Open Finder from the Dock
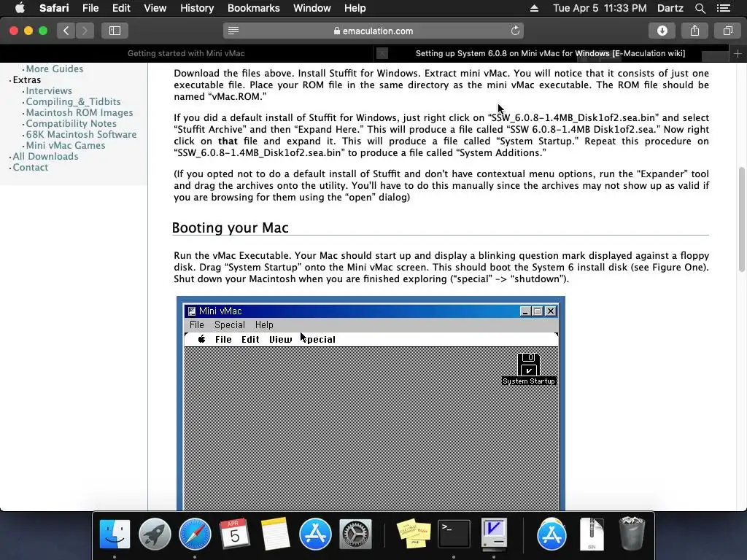This screenshot has width=747, height=560. tap(115, 534)
